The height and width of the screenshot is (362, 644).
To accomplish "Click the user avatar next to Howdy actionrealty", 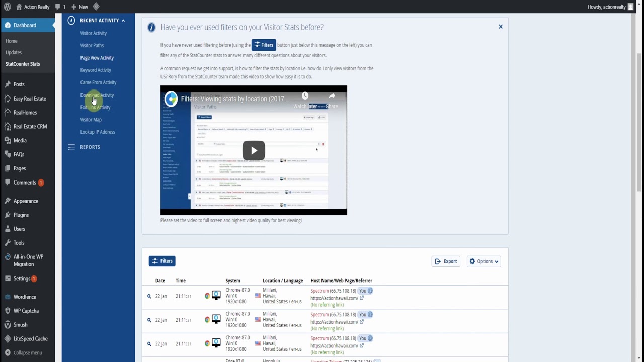I will point(630,7).
